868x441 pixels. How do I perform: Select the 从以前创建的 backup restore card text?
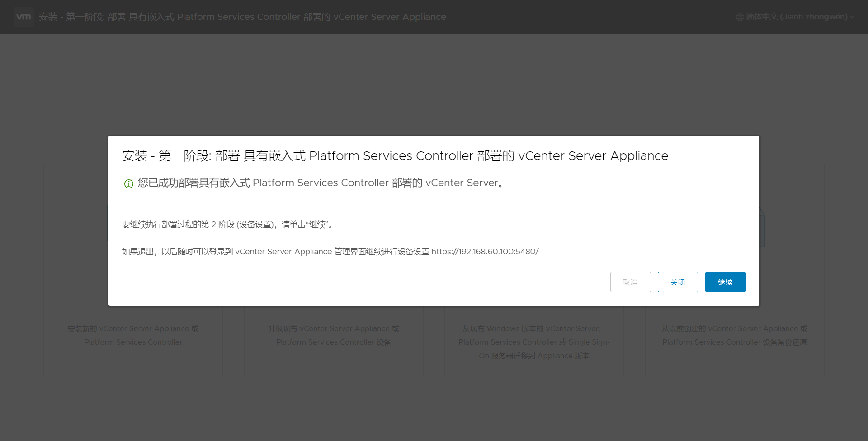click(735, 335)
